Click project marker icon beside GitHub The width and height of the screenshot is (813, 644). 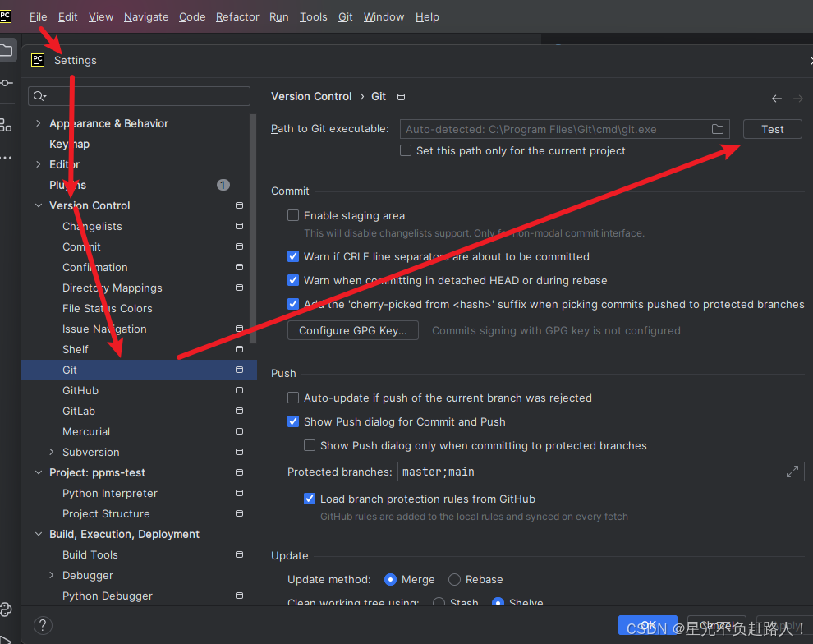click(x=239, y=390)
